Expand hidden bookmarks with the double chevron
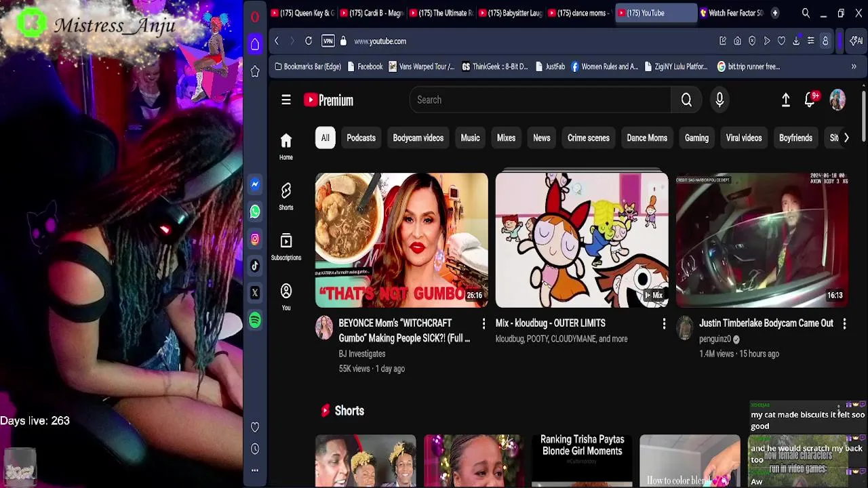Viewport: 868px width, 488px height. pyautogui.click(x=854, y=66)
